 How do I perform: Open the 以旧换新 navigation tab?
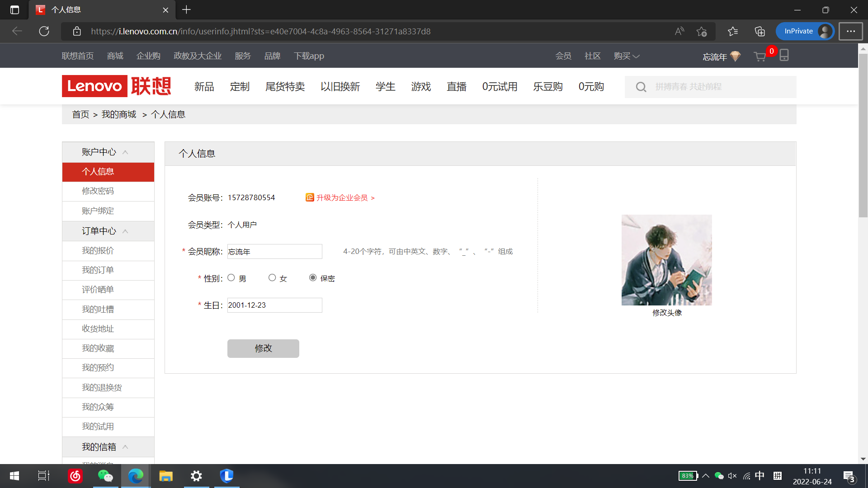tap(340, 87)
